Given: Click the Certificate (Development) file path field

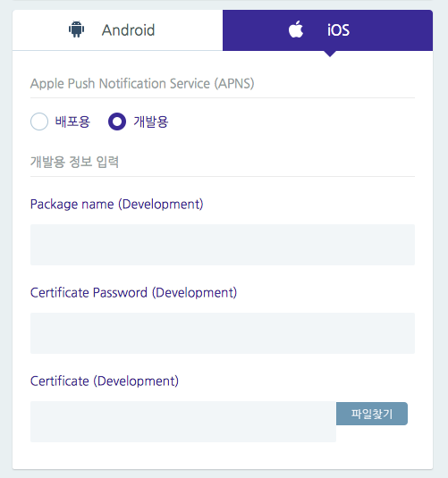Looking at the screenshot, I should click(183, 422).
